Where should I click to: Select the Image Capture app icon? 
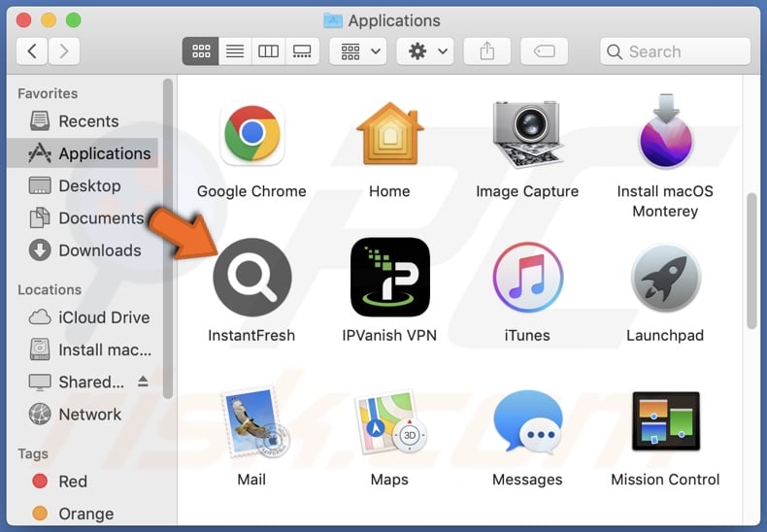[x=527, y=134]
